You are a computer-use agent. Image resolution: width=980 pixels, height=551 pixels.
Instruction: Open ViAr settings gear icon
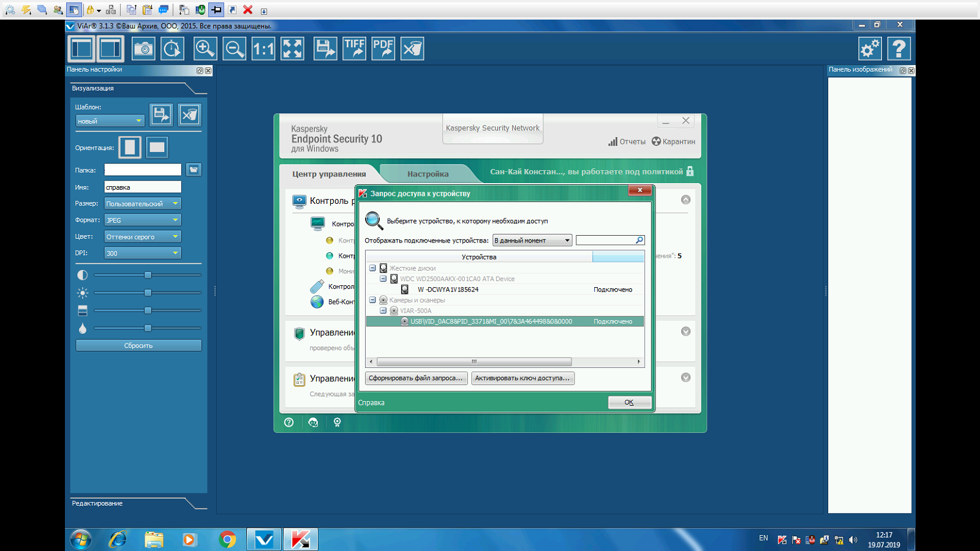[x=870, y=48]
